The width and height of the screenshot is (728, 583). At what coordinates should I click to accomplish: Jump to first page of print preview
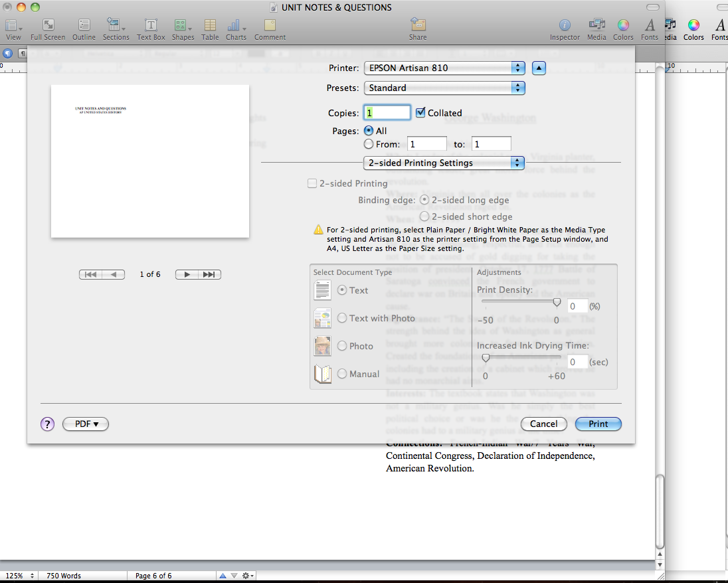click(90, 274)
